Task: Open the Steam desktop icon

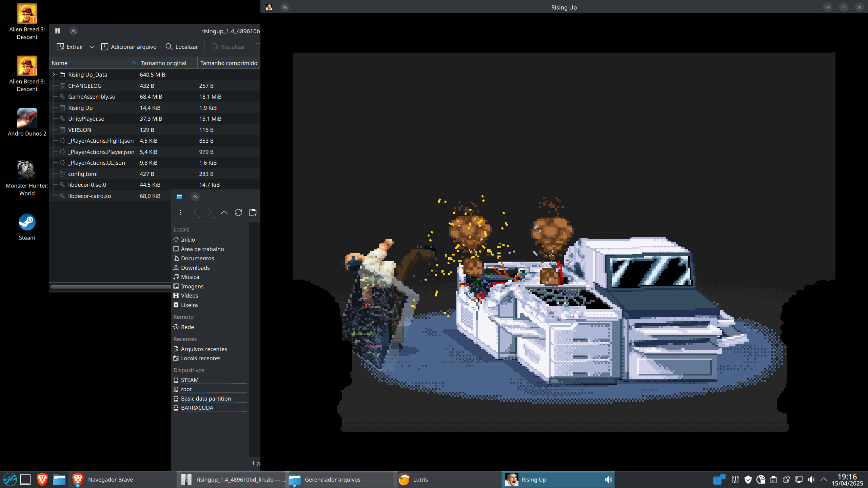Action: click(27, 227)
